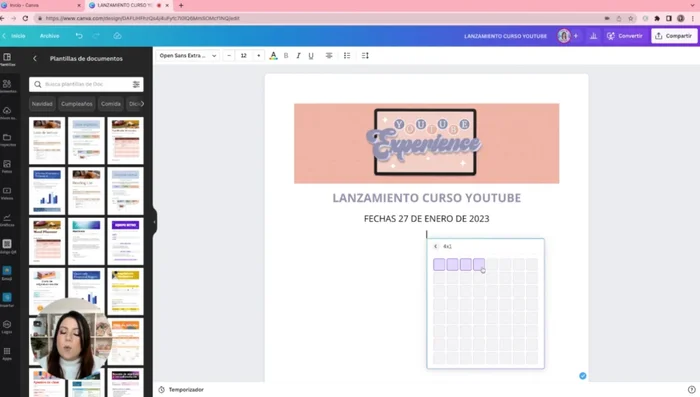Click the redo arrow in header
Viewport: 700px width, 397px height.
[96, 36]
